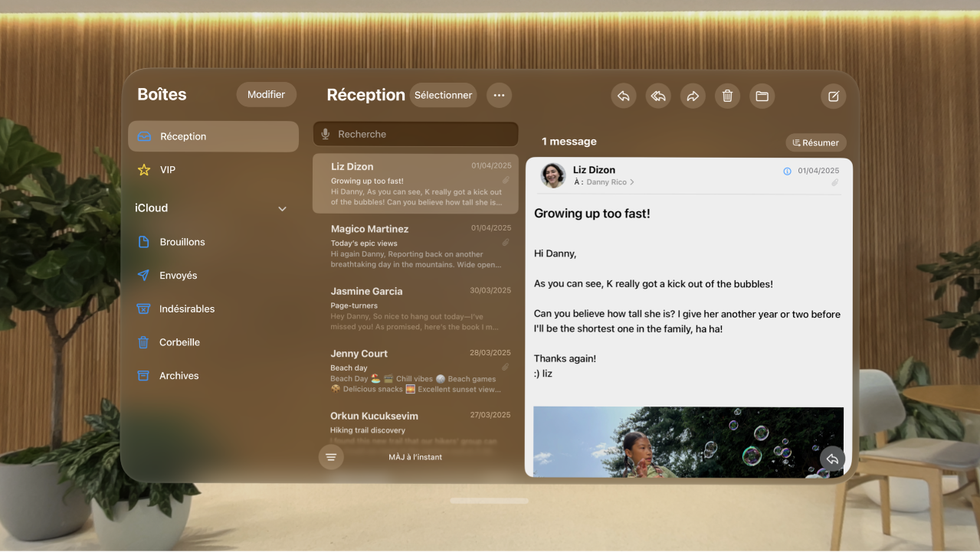Click in the Recherche search field
Image resolution: width=980 pixels, height=552 pixels.
415,134
